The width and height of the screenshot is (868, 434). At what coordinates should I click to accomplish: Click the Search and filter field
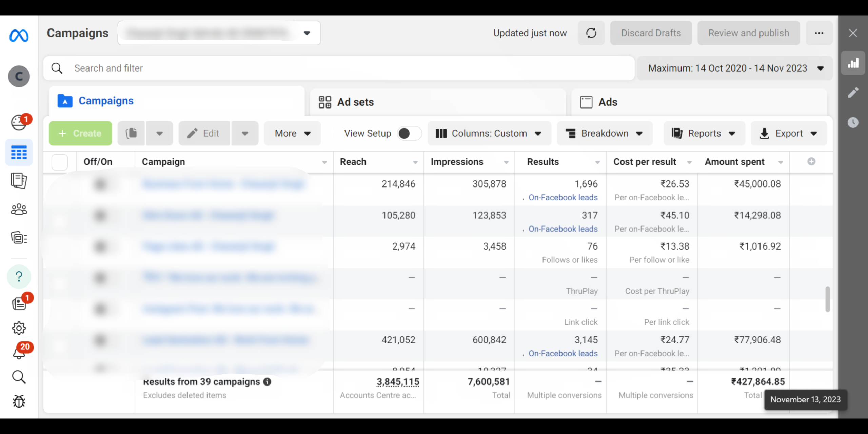(x=339, y=68)
